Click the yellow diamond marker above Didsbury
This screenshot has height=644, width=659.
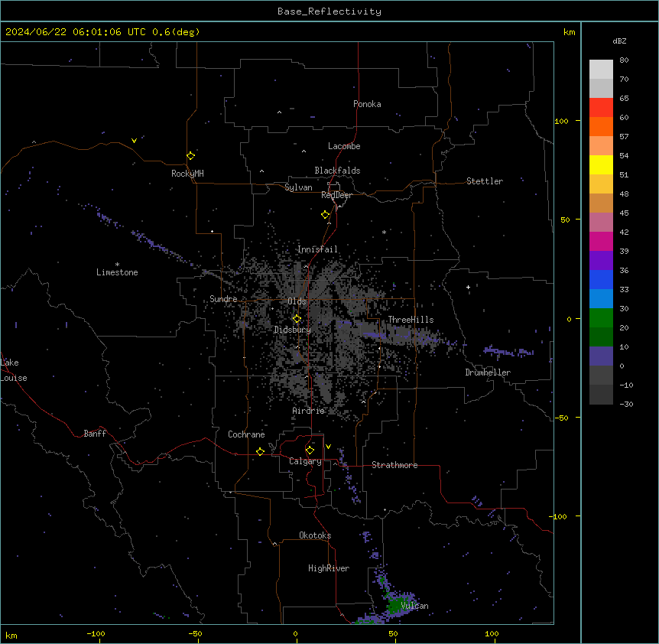point(297,319)
